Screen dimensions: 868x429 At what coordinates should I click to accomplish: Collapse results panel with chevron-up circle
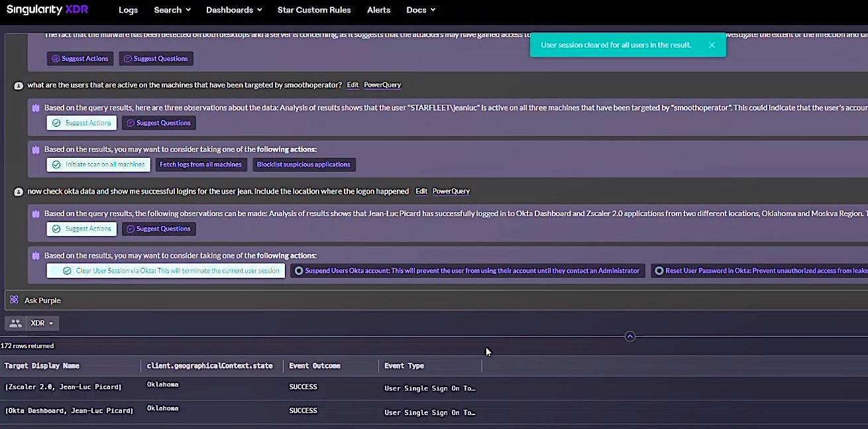click(x=630, y=336)
